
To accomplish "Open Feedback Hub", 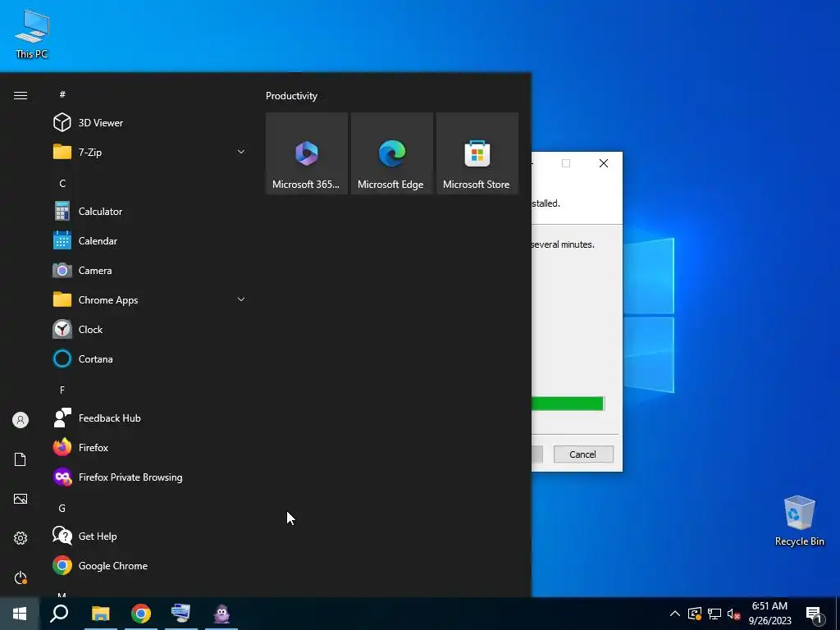I will pos(150,418).
